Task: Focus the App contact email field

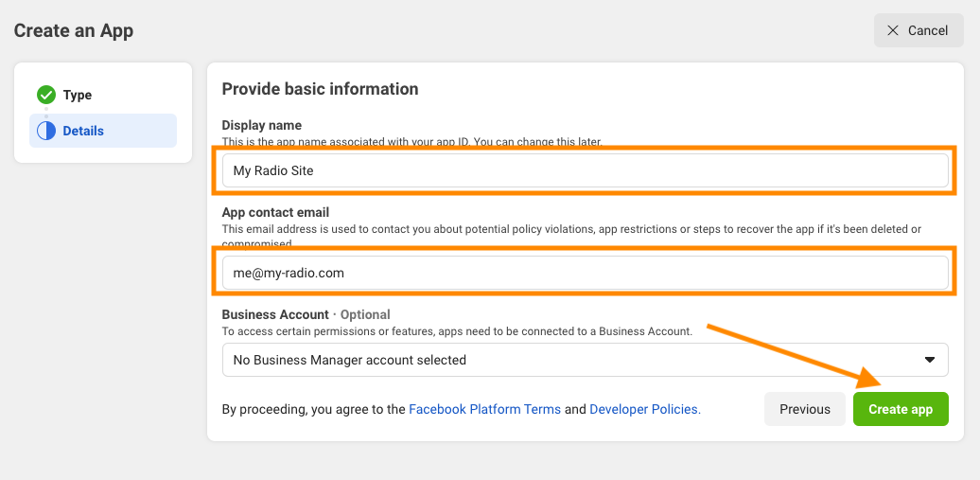Action: pyautogui.click(x=585, y=273)
